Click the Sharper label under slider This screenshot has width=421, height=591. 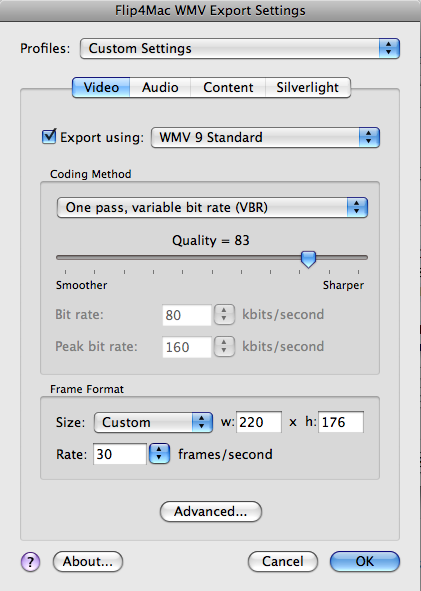[343, 285]
